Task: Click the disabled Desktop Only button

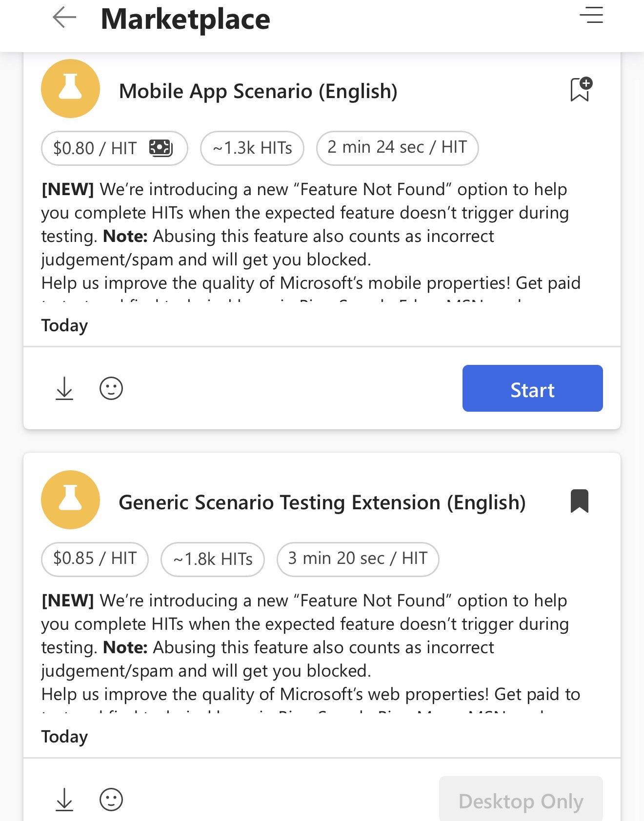Action: point(521,799)
